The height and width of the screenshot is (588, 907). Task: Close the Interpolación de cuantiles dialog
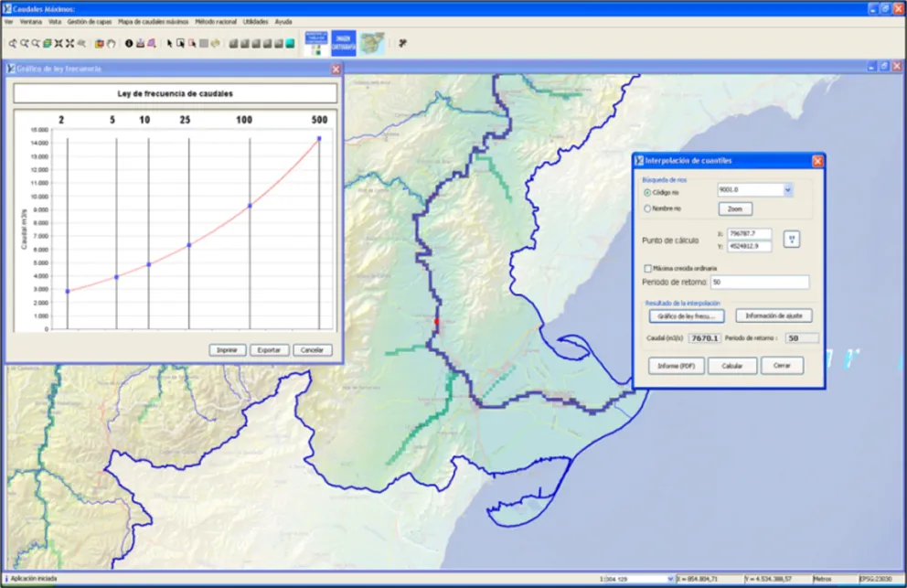point(816,161)
